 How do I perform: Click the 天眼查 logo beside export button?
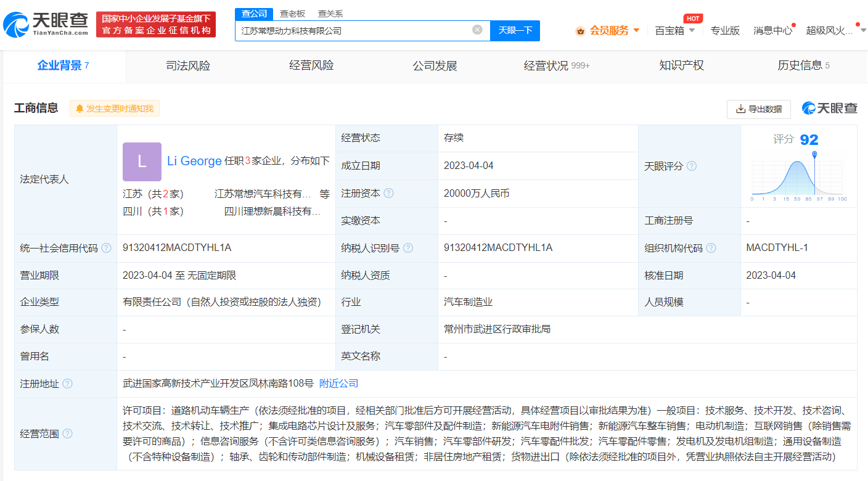pyautogui.click(x=829, y=109)
